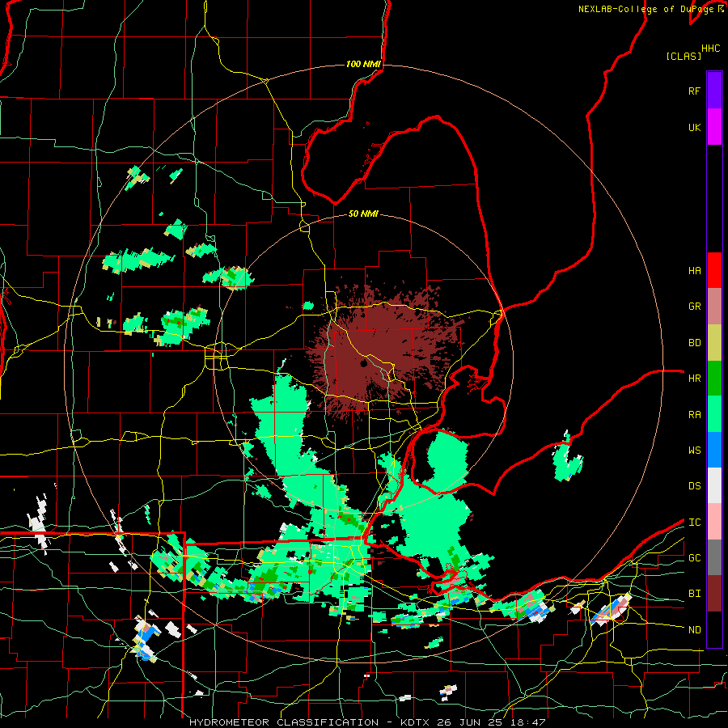Click the BD legend label
The width and height of the screenshot is (728, 728).
[x=694, y=343]
